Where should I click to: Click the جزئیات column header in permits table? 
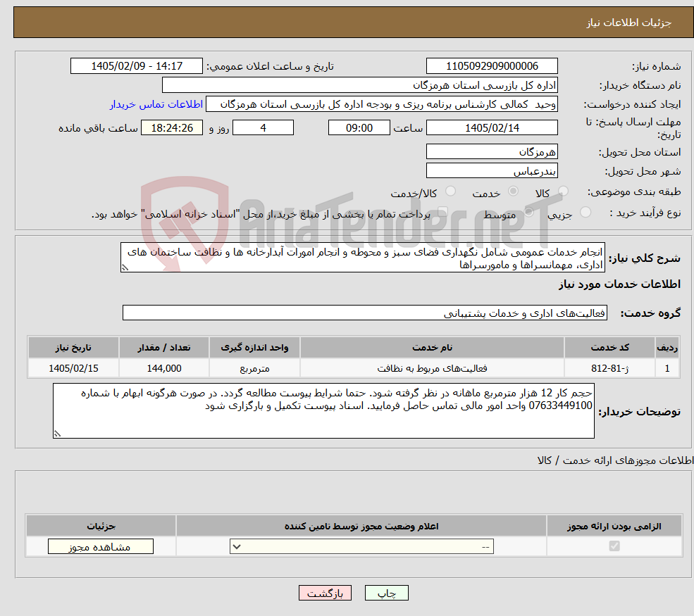click(x=101, y=526)
